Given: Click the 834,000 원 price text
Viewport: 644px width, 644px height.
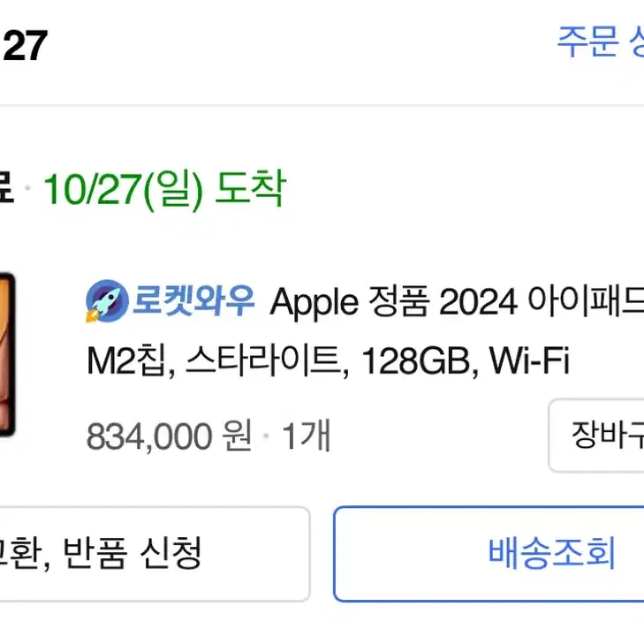Looking at the screenshot, I should tap(169, 436).
